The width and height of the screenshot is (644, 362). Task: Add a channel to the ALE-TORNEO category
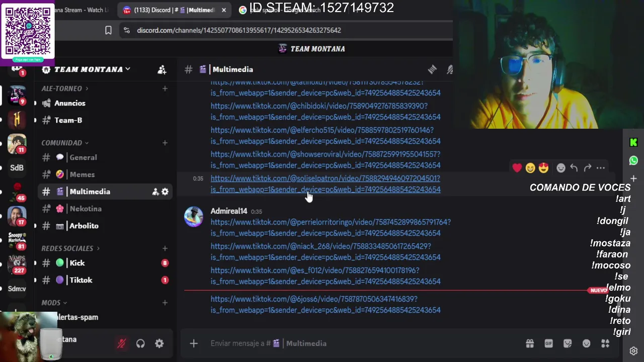click(165, 88)
